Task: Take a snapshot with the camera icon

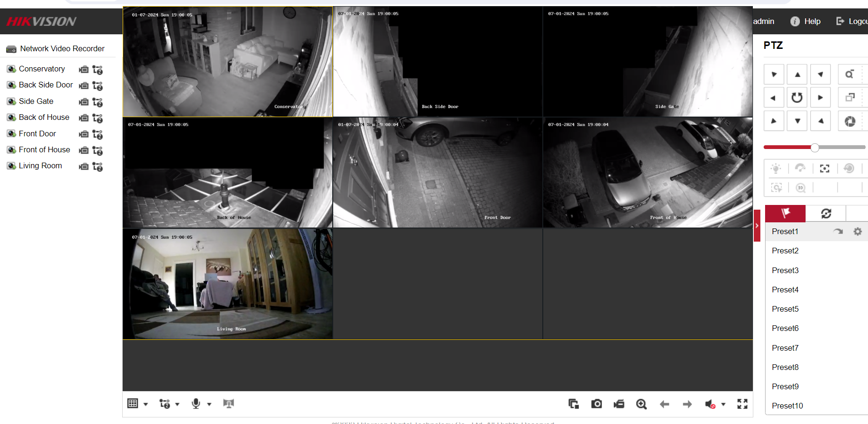Action: pyautogui.click(x=596, y=404)
